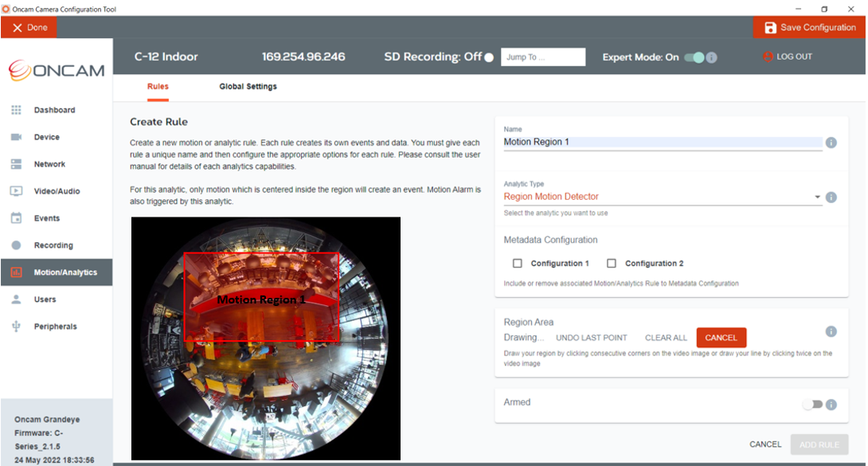Click the red CANCEL drawing button

pyautogui.click(x=721, y=338)
